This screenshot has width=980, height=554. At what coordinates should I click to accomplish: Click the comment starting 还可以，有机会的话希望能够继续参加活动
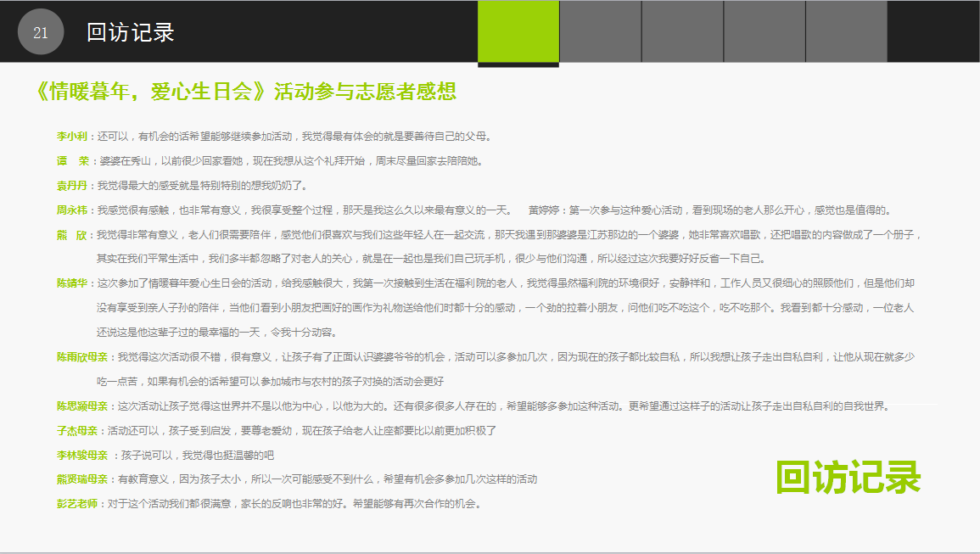click(296, 137)
